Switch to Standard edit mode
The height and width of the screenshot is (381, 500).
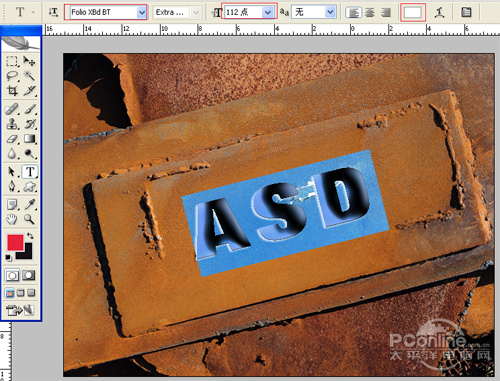click(x=12, y=275)
